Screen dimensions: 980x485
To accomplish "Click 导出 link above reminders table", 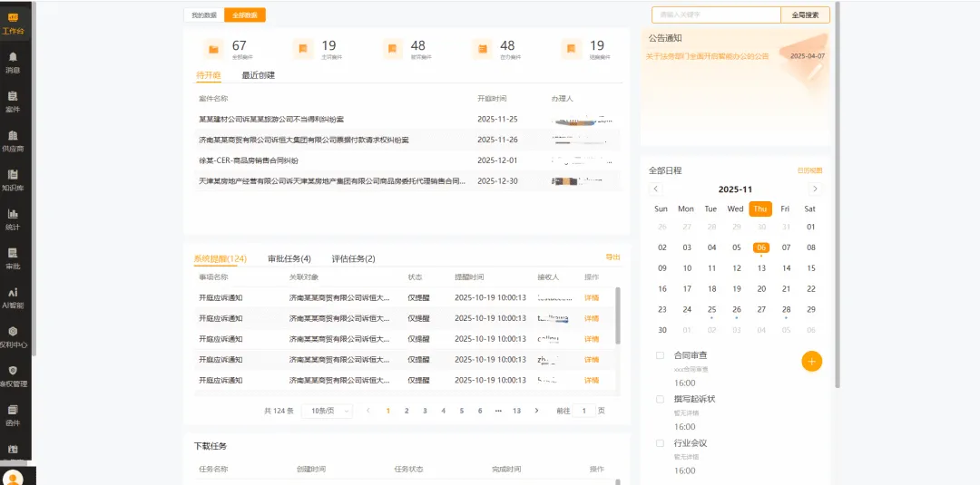I will [612, 257].
